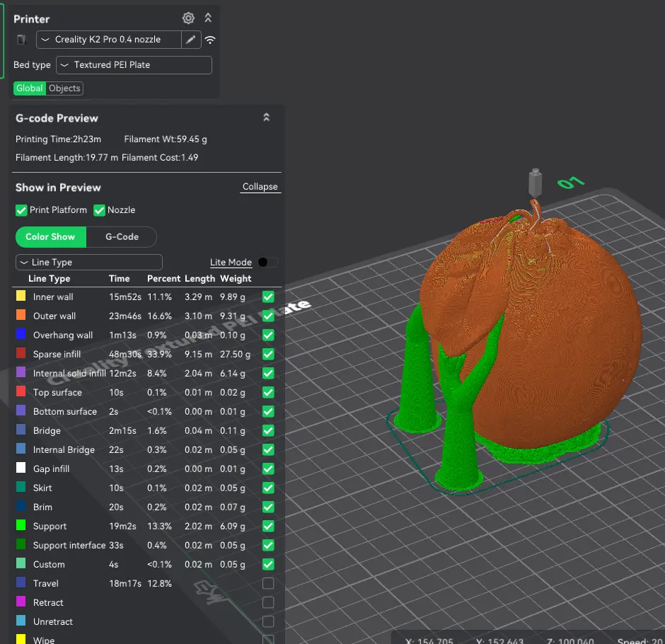Click Unretract cyan color swatch
Viewport: 665px width, 644px height.
pos(21,620)
